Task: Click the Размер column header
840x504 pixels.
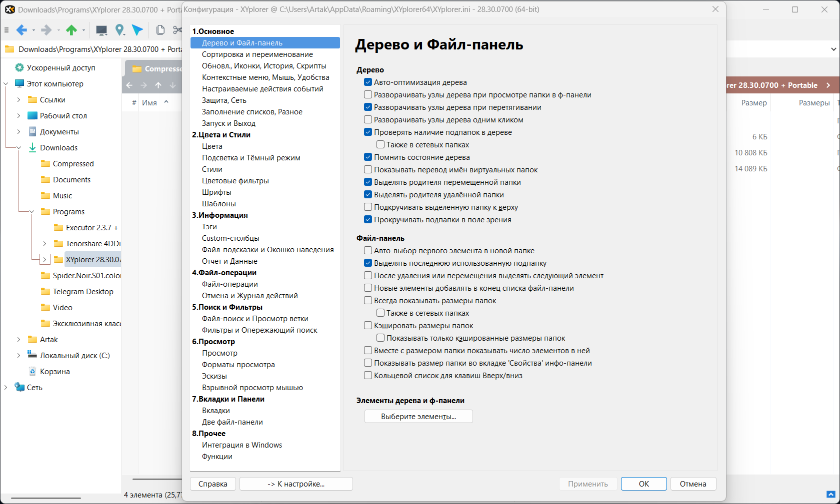Action: pyautogui.click(x=754, y=103)
